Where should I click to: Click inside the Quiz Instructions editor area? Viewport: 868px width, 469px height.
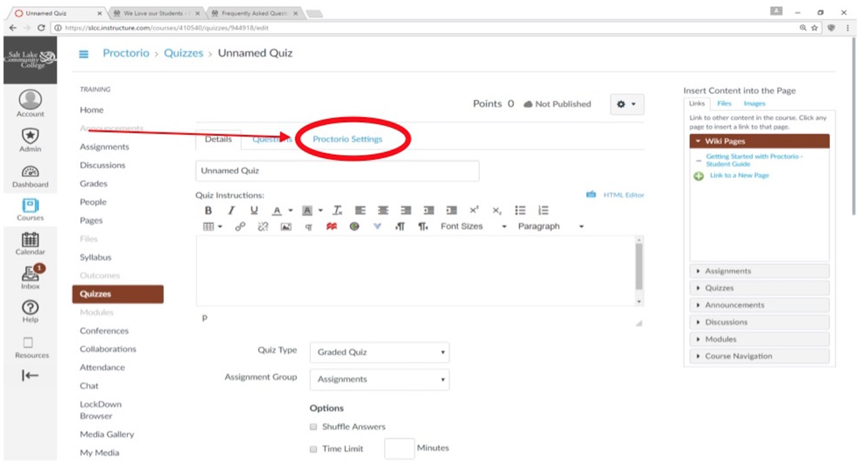(415, 271)
